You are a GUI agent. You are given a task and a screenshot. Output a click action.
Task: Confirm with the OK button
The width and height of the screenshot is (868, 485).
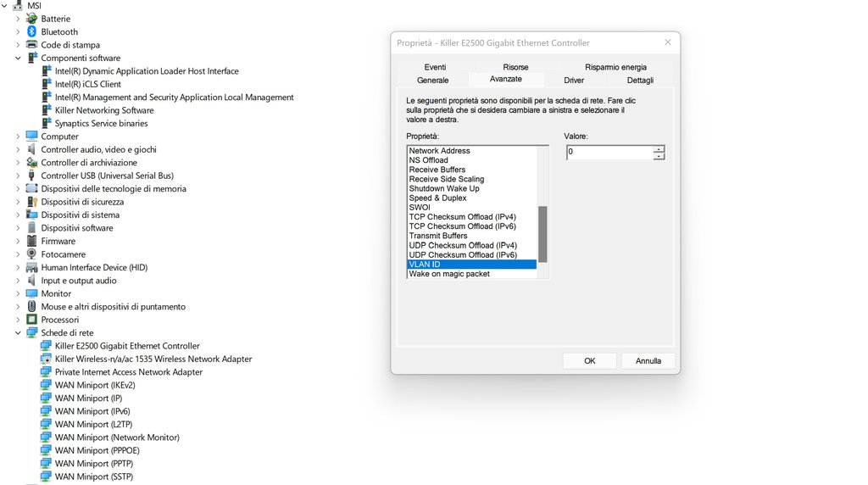click(x=590, y=361)
